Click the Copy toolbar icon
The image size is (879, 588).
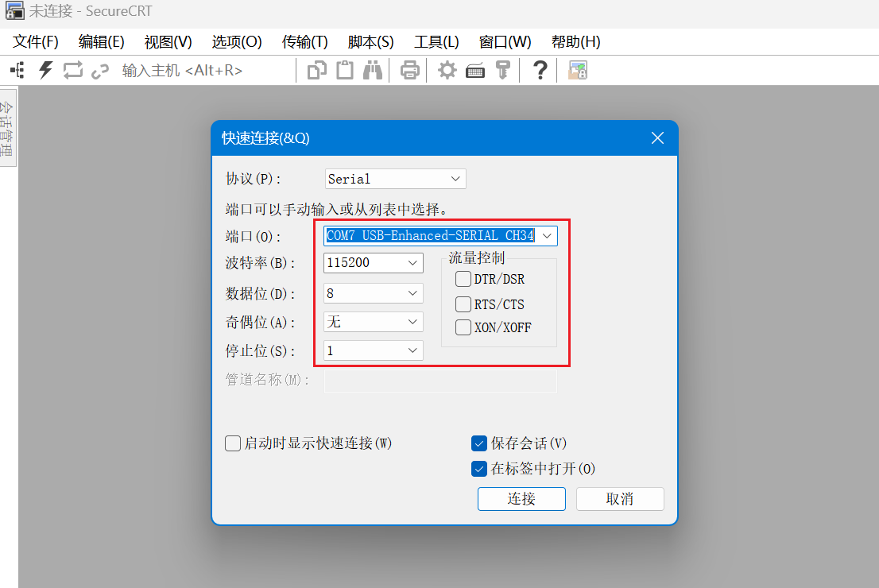(317, 71)
